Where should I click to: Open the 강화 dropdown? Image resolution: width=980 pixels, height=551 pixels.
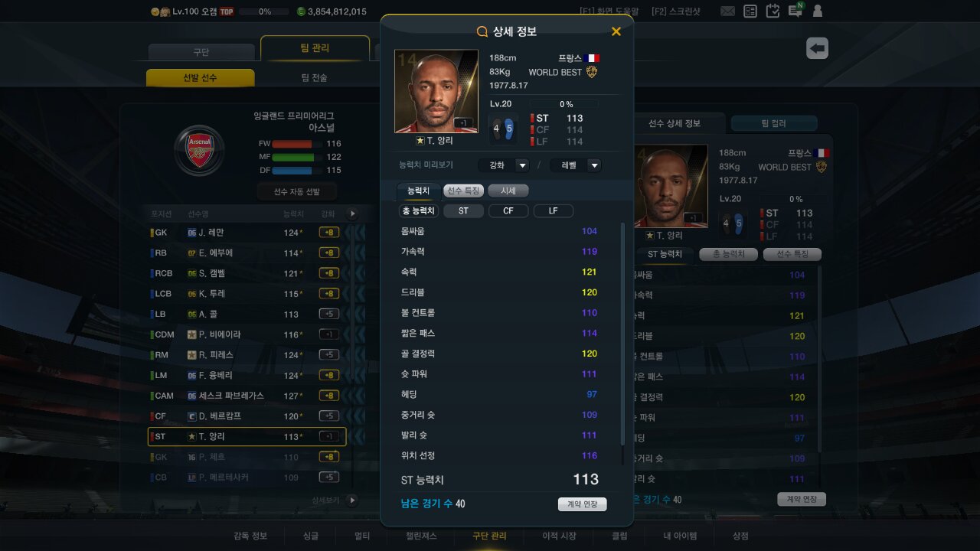tap(504, 165)
